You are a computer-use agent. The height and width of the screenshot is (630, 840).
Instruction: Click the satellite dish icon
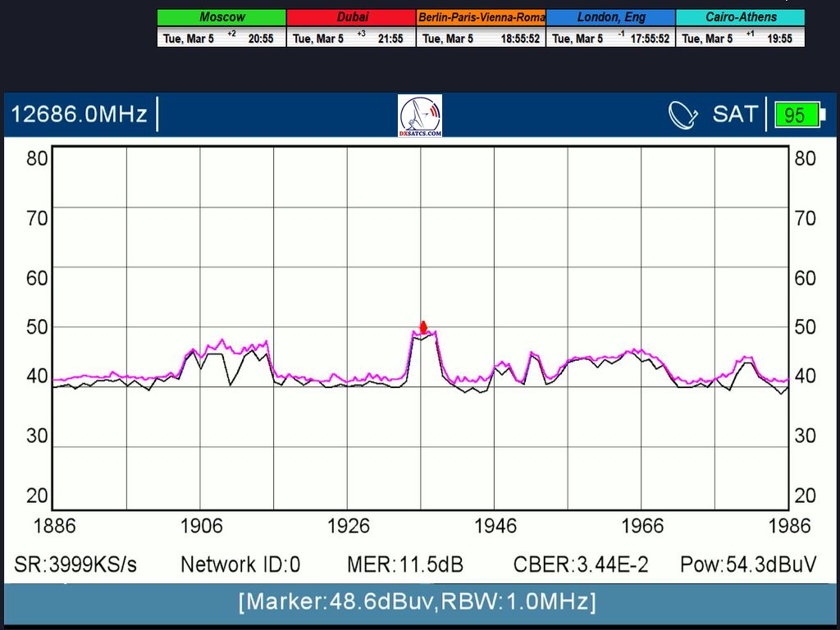pyautogui.click(x=682, y=115)
